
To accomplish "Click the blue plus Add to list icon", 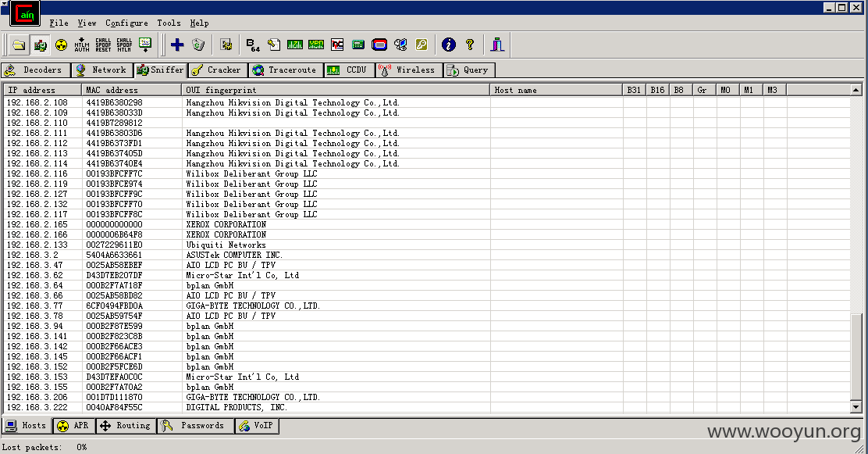I will tap(177, 45).
